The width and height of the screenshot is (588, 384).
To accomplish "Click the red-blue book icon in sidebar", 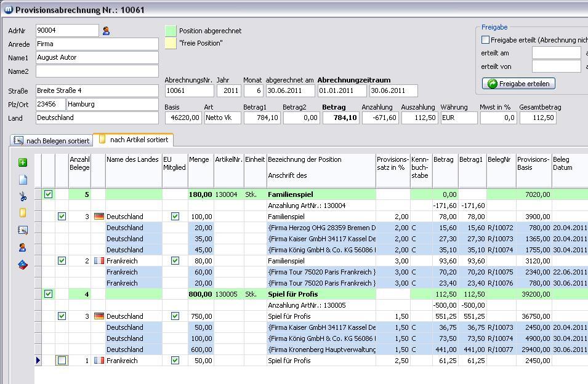I will (23, 265).
